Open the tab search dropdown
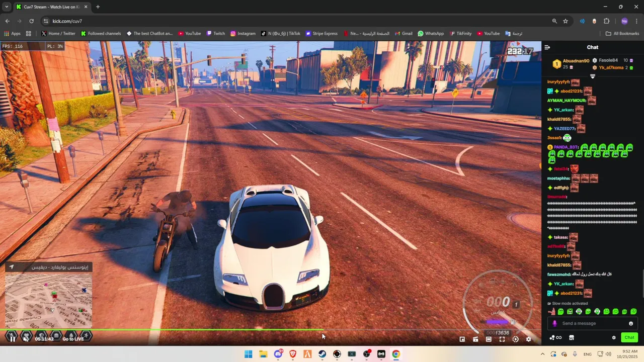The height and width of the screenshot is (362, 644). 7,7
